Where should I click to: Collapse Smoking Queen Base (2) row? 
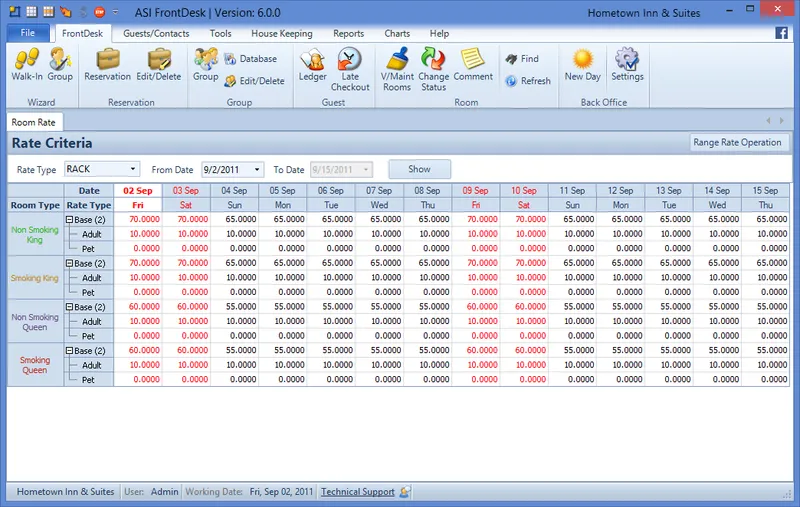pyautogui.click(x=69, y=351)
